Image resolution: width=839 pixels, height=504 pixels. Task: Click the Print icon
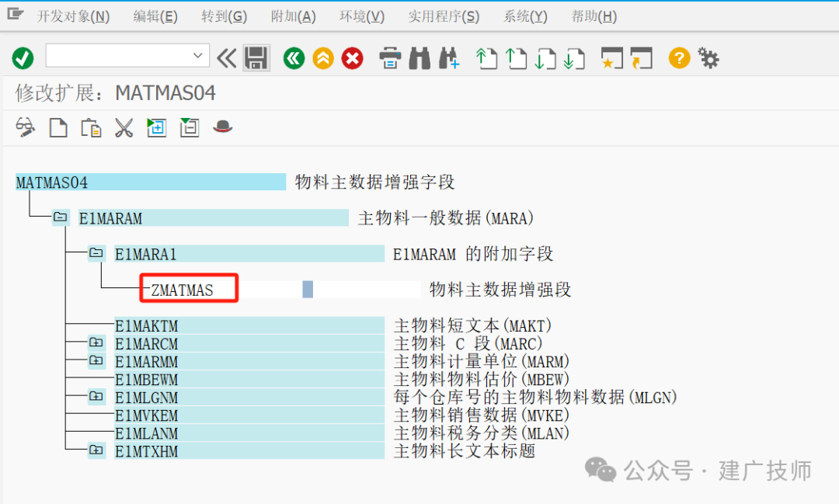(x=390, y=57)
